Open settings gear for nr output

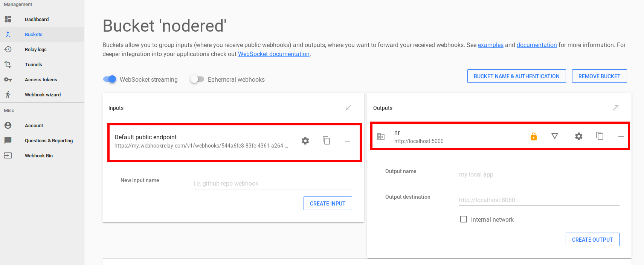pyautogui.click(x=579, y=136)
